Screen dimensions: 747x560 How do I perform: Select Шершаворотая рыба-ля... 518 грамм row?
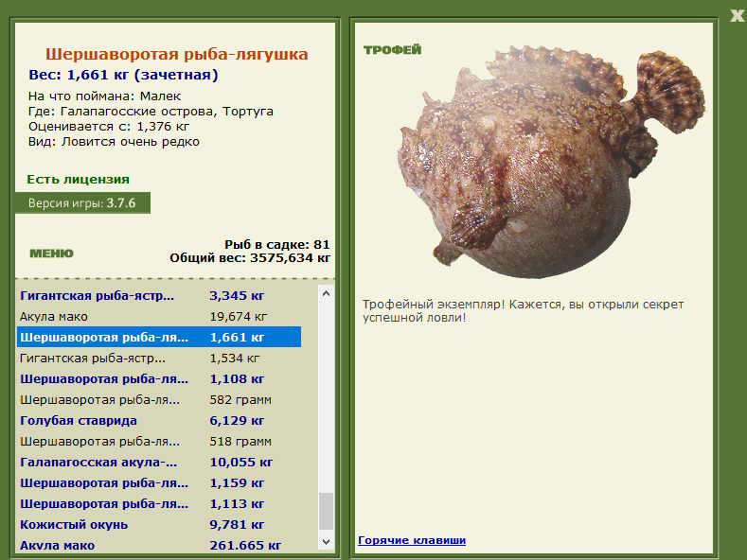pos(159,442)
